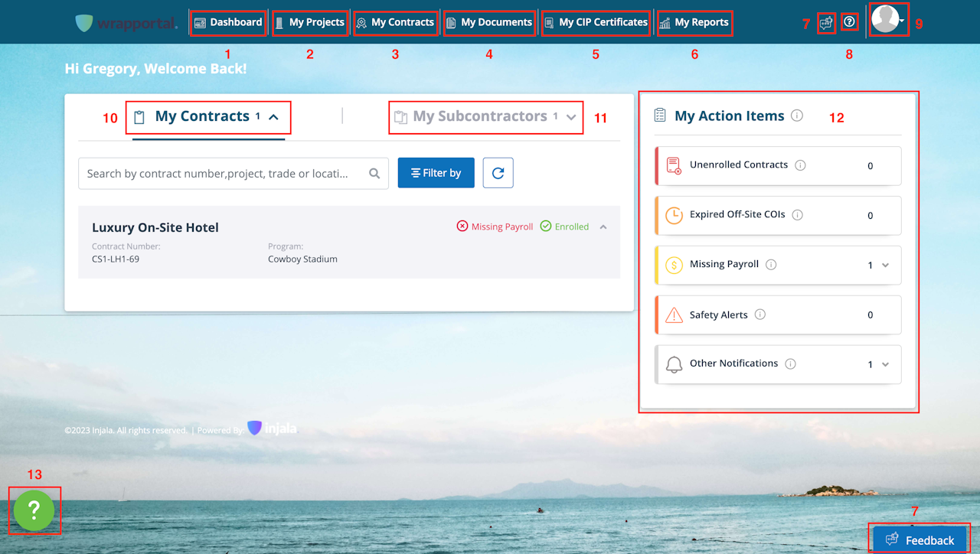This screenshot has height=554, width=980.
Task: Show info about Missing Payroll action item
Action: click(771, 265)
